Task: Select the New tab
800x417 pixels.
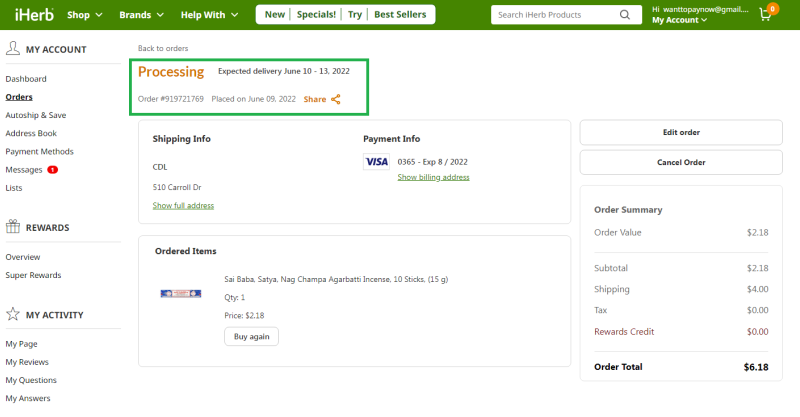Action: click(x=274, y=14)
